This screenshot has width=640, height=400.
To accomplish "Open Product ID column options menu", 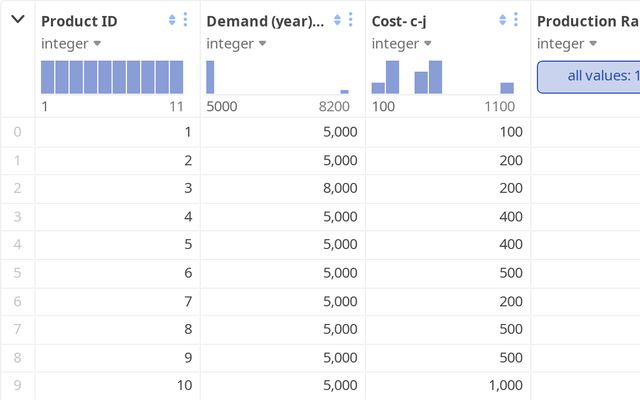I will 185,20.
